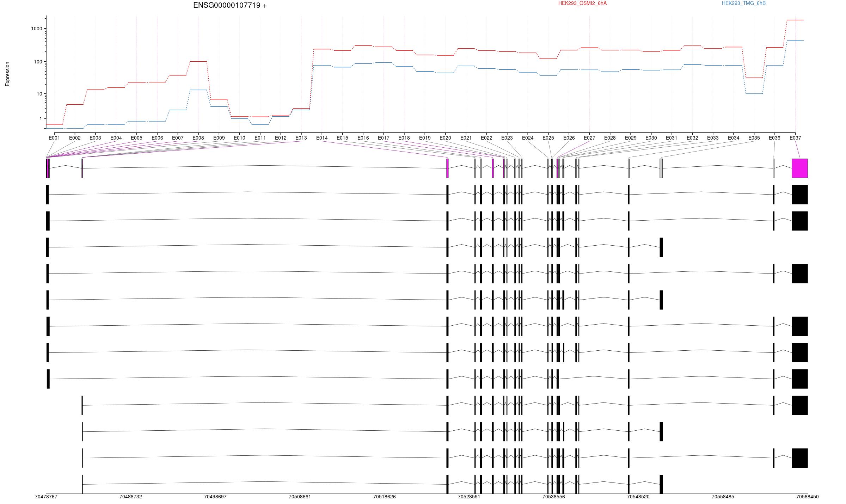Click exon bin label E029
846x504 pixels.
point(631,138)
